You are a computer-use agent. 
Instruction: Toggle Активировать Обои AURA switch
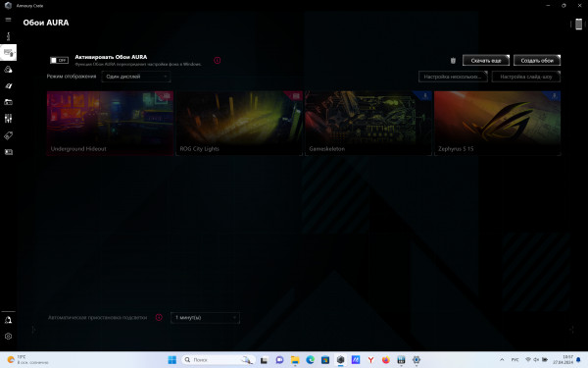(59, 60)
